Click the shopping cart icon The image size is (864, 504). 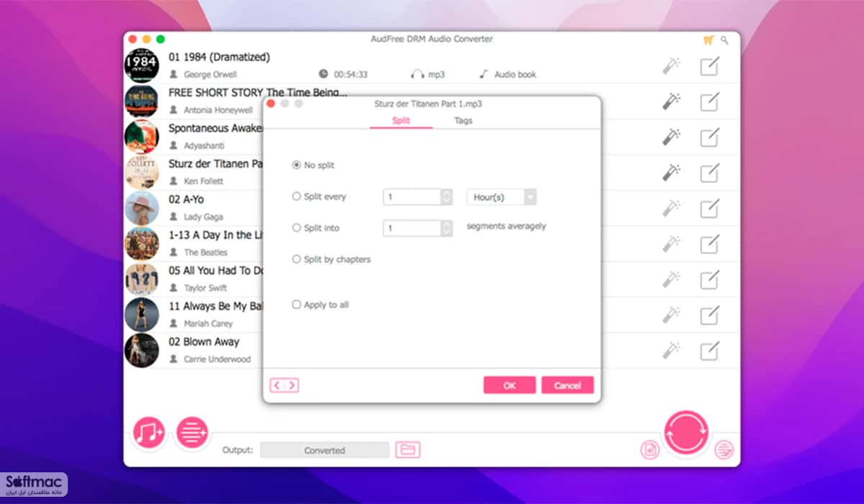click(708, 40)
